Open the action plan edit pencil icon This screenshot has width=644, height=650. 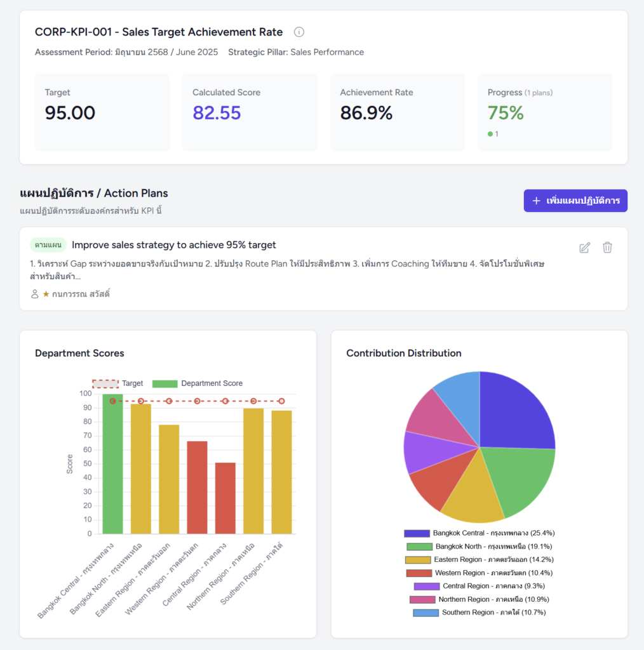(x=585, y=248)
